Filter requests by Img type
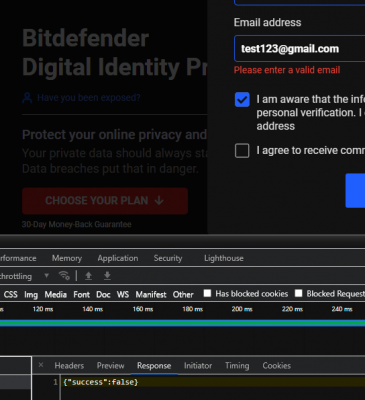Viewport: 365px width, 400px height. pos(31,295)
